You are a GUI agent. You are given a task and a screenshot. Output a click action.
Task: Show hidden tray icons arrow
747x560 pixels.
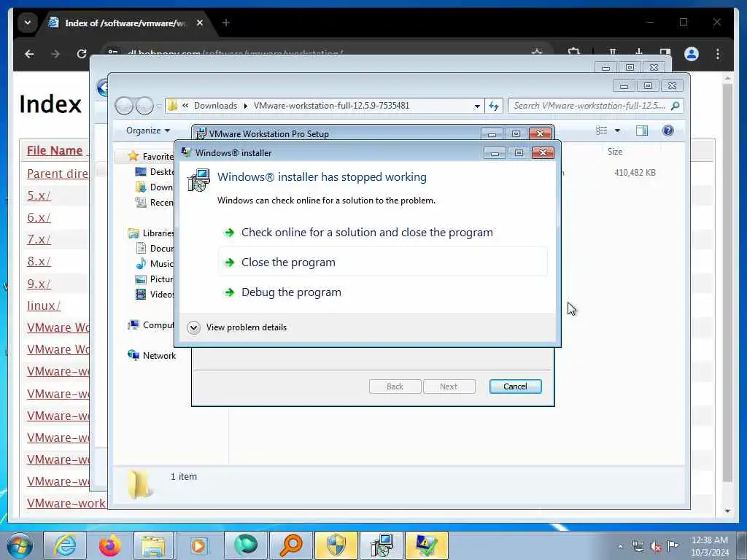pyautogui.click(x=620, y=547)
